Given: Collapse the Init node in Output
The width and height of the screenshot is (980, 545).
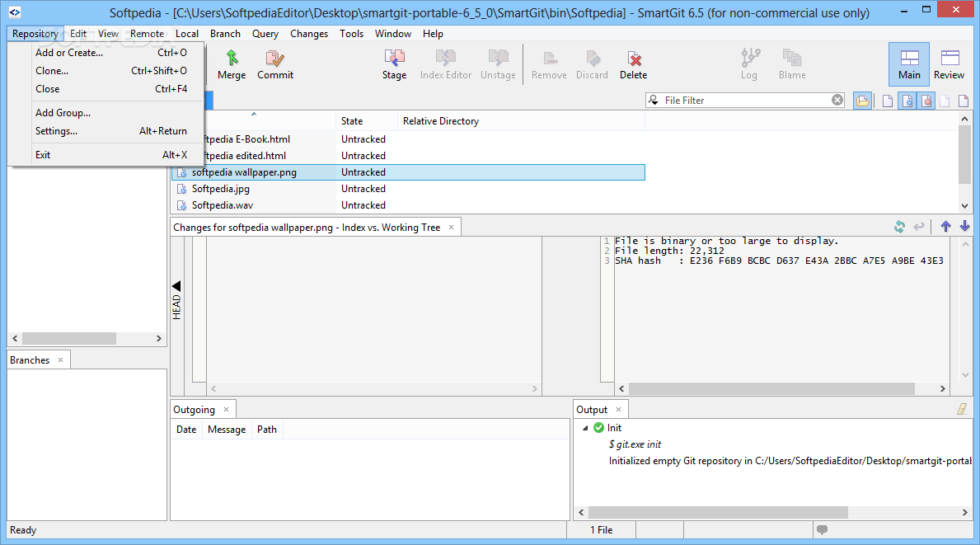Looking at the screenshot, I should tap(586, 428).
